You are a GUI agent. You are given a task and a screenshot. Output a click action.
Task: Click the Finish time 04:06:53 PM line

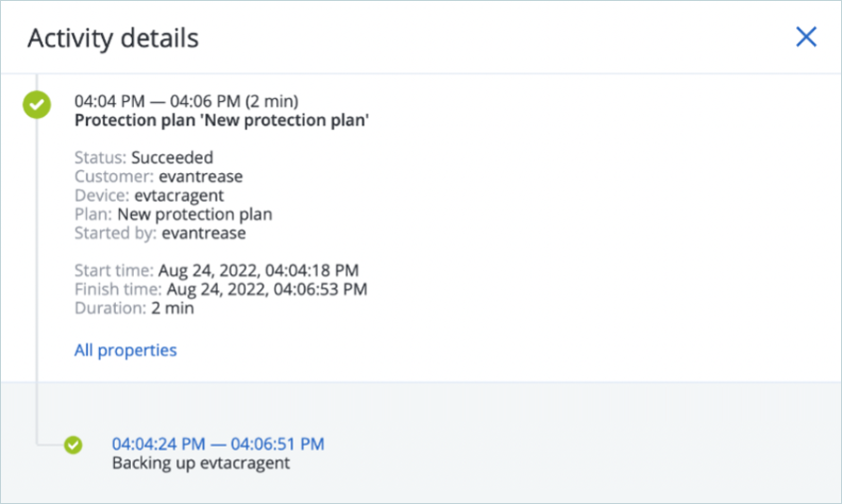point(220,290)
